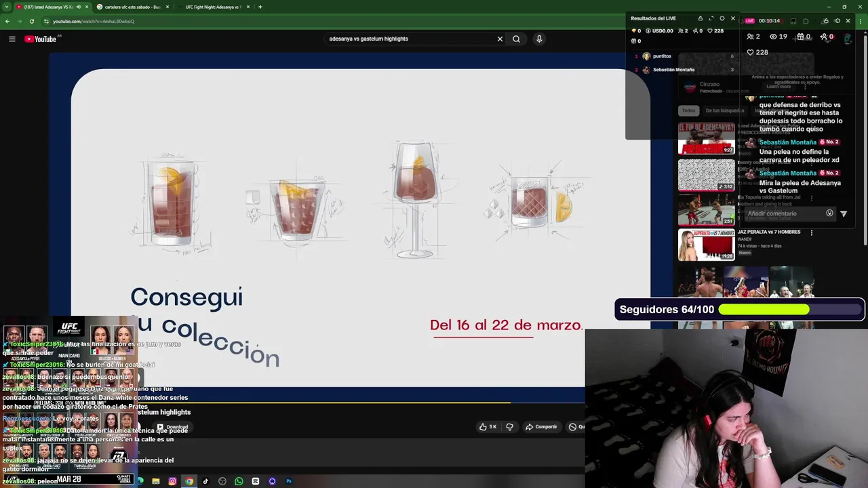Screen dimensions: 868x488
Task: Select the 'De tus búsquedas' filter chip
Action: (x=724, y=110)
